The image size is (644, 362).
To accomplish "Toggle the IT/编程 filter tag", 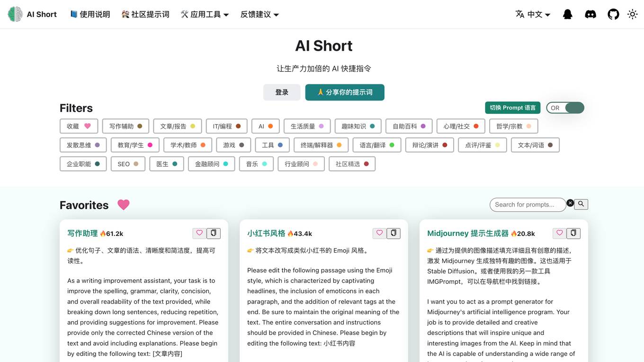I will coord(226,126).
